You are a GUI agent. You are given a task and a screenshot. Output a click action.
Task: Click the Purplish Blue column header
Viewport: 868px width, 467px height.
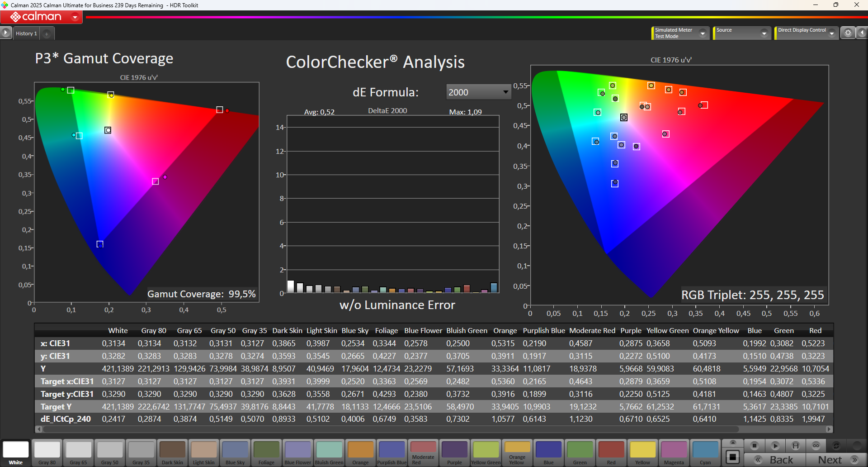click(544, 330)
